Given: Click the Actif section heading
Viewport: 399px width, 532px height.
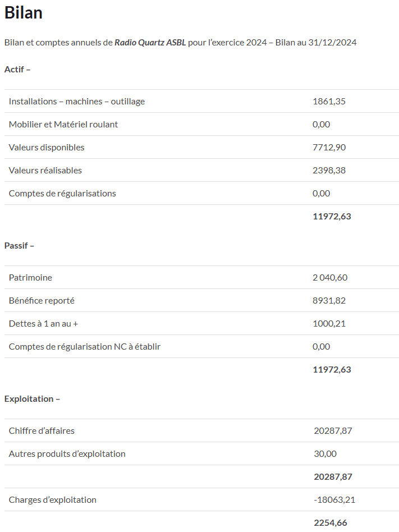Looking at the screenshot, I should pyautogui.click(x=17, y=70).
